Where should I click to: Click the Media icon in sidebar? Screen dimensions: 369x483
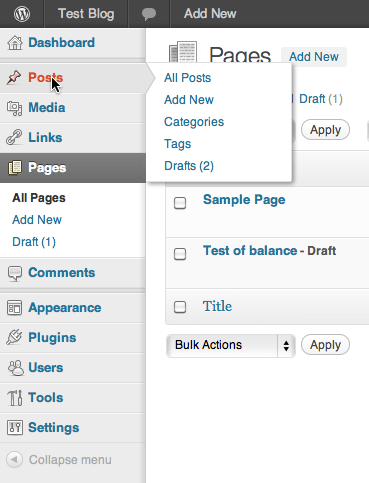click(x=14, y=108)
